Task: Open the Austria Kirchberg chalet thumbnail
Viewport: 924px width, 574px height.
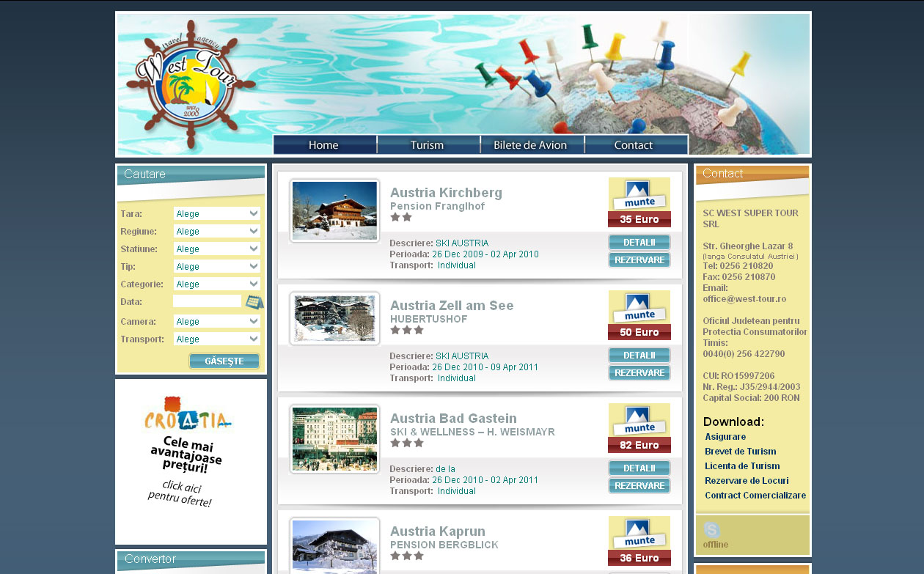Action: pyautogui.click(x=335, y=210)
